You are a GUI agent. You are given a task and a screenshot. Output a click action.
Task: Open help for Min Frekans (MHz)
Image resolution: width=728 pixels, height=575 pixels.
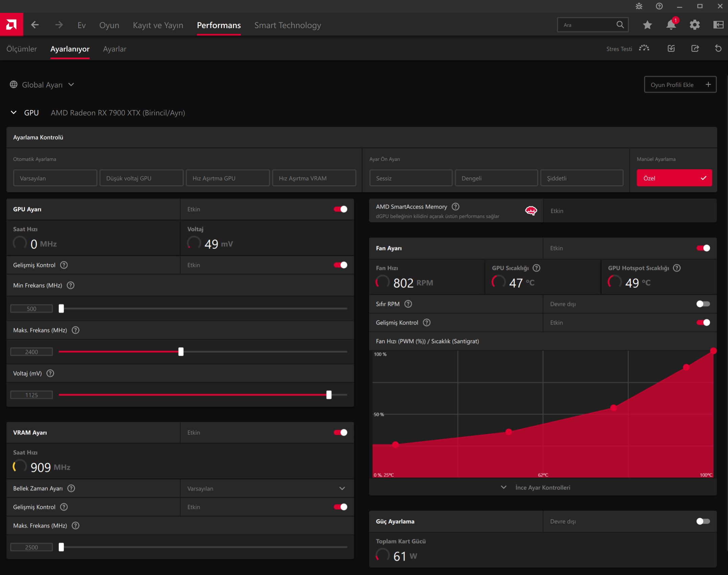point(70,285)
